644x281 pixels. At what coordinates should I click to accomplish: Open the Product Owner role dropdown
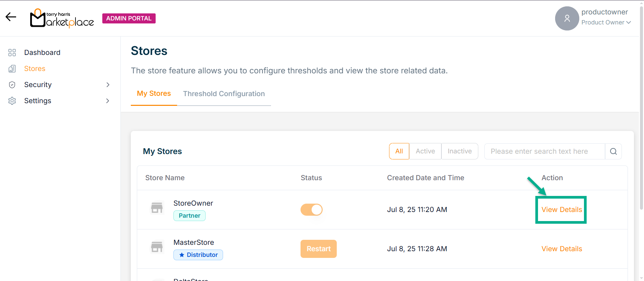click(606, 22)
